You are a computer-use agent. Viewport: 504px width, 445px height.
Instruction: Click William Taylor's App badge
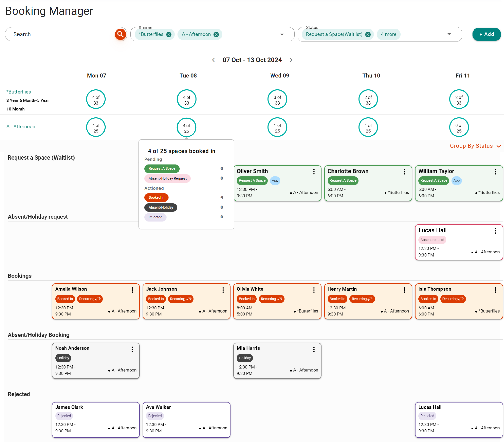point(456,181)
